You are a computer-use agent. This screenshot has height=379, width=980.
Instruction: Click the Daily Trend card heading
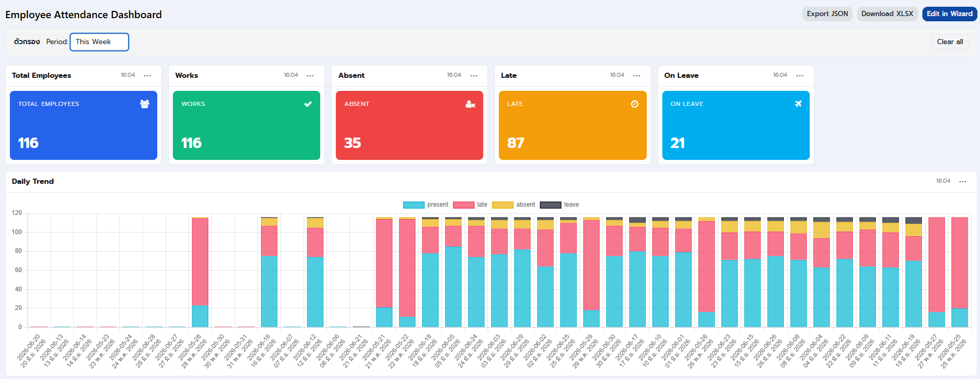[33, 181]
